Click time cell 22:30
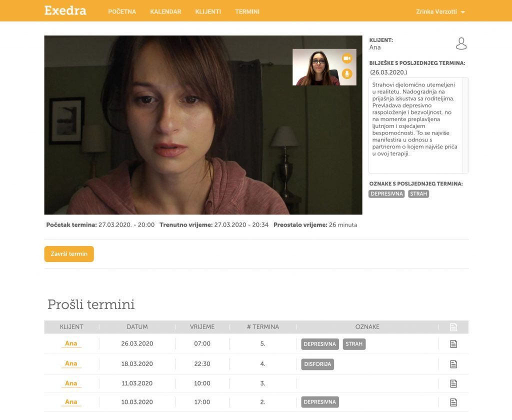Screen dimensions: 512x420 [x=202, y=364]
